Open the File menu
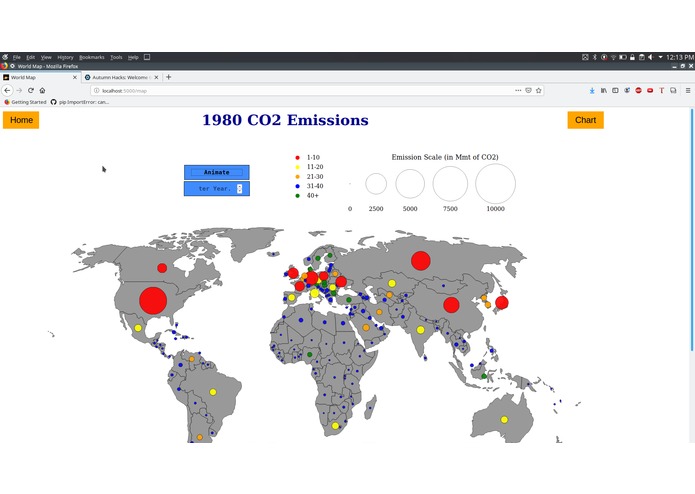 pos(17,57)
